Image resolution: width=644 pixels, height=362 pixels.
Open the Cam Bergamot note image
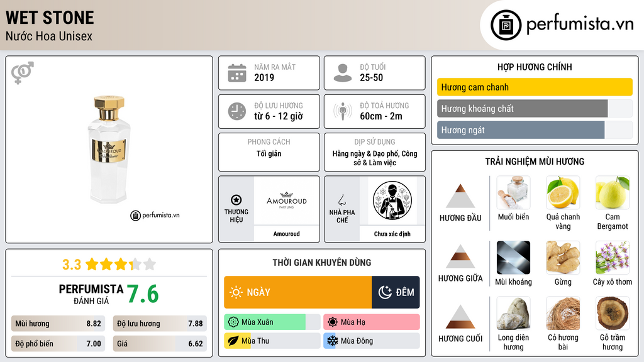tap(613, 193)
